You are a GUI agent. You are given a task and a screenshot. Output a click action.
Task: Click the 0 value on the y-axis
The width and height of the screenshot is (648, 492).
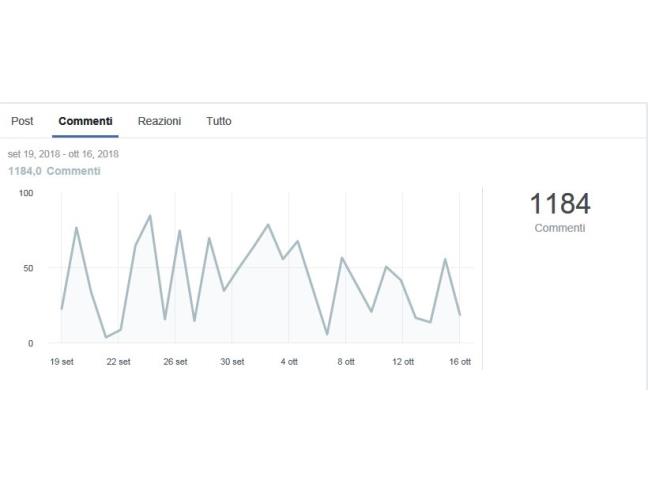30,343
